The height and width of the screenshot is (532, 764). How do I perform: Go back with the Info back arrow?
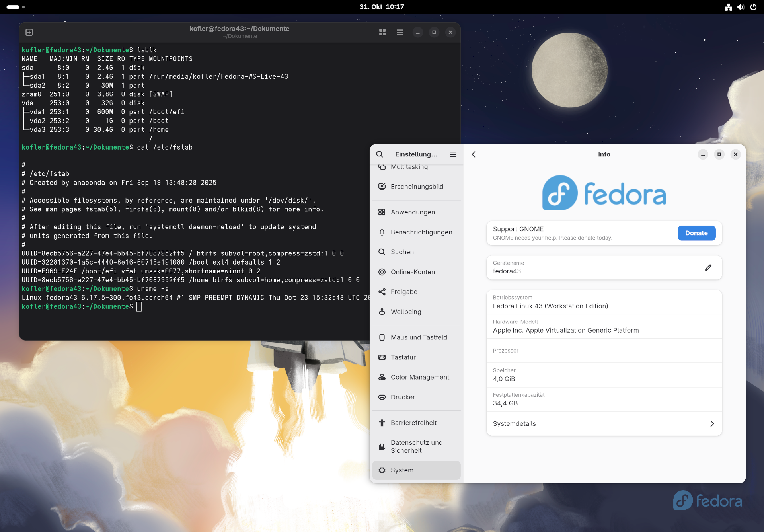(474, 154)
